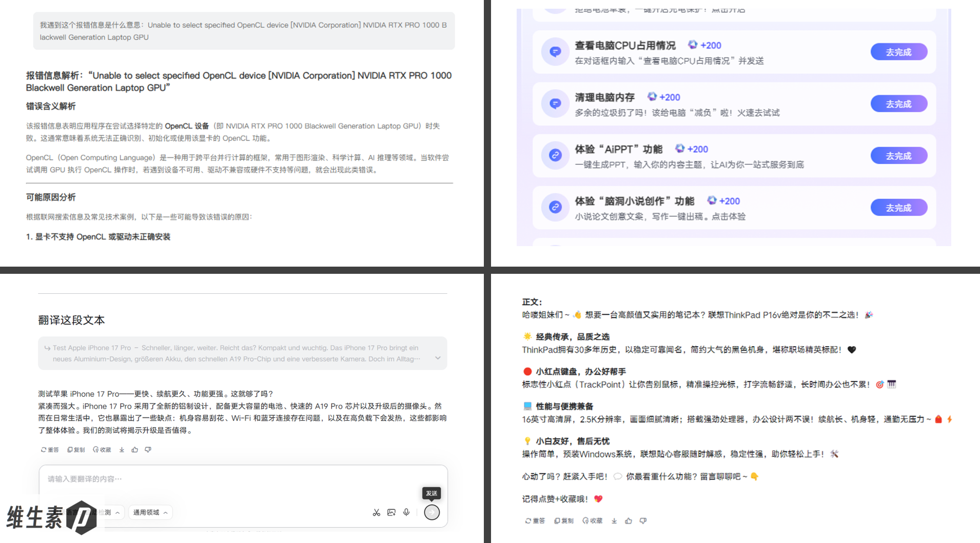
Task: Click 去完成 for 体验 AiPPT 功能 task
Action: pyautogui.click(x=898, y=156)
